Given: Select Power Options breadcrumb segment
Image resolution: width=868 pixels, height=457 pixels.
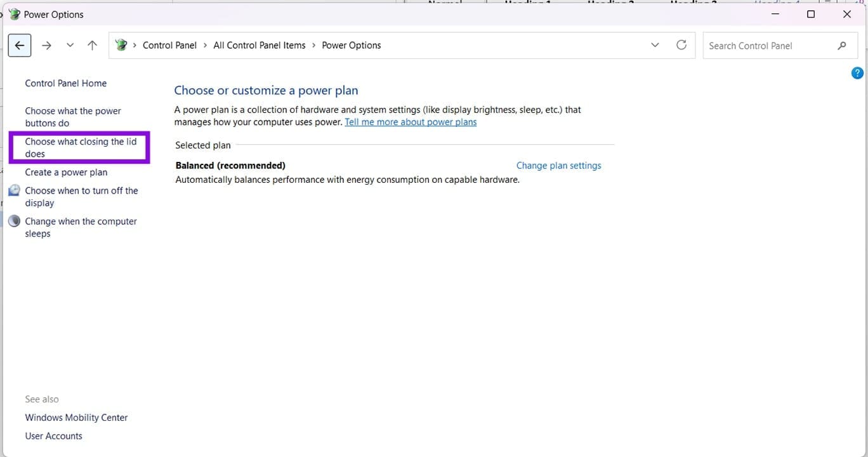Looking at the screenshot, I should tap(352, 45).
